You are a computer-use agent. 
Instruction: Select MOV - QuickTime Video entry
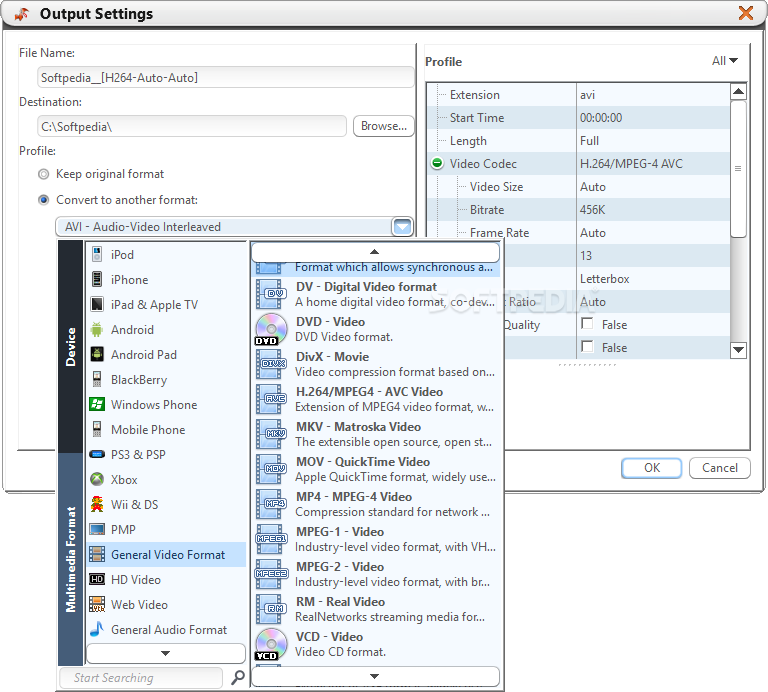(x=376, y=469)
